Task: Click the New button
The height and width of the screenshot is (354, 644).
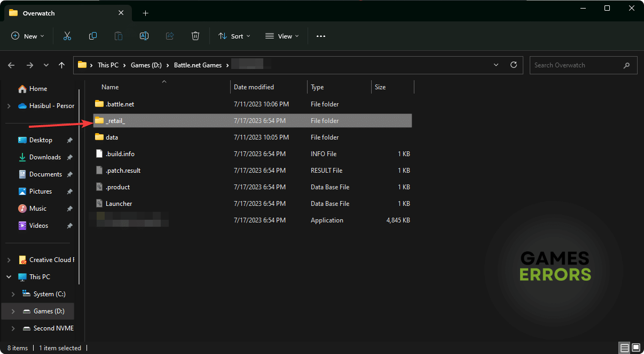Action: 28,36
